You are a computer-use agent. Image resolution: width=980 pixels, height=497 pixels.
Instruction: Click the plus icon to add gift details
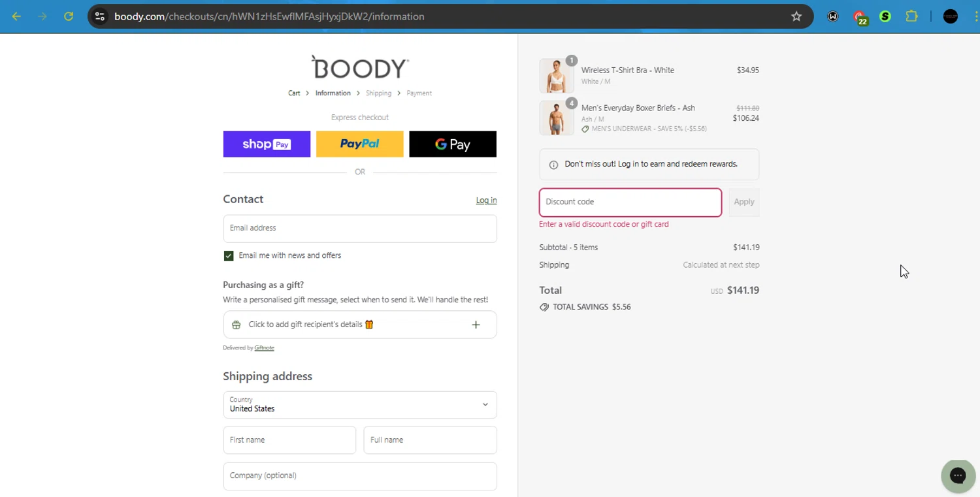476,325
